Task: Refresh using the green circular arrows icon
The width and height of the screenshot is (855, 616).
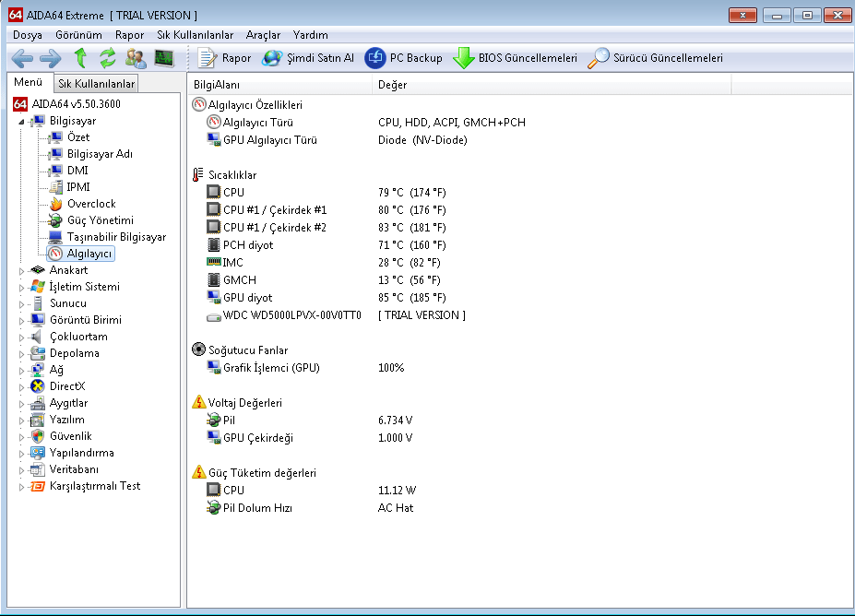Action: coord(107,58)
